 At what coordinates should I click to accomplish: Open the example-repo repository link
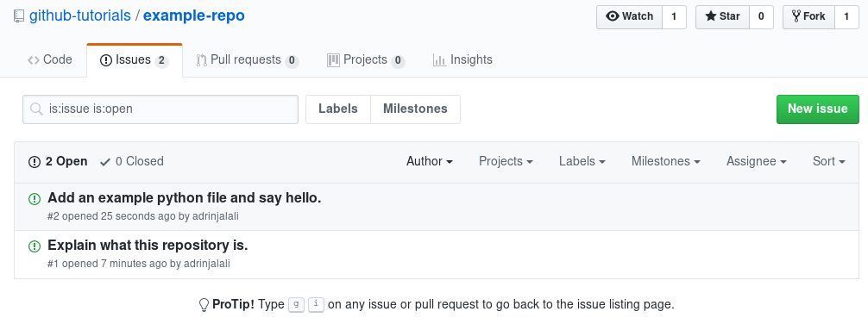(194, 16)
